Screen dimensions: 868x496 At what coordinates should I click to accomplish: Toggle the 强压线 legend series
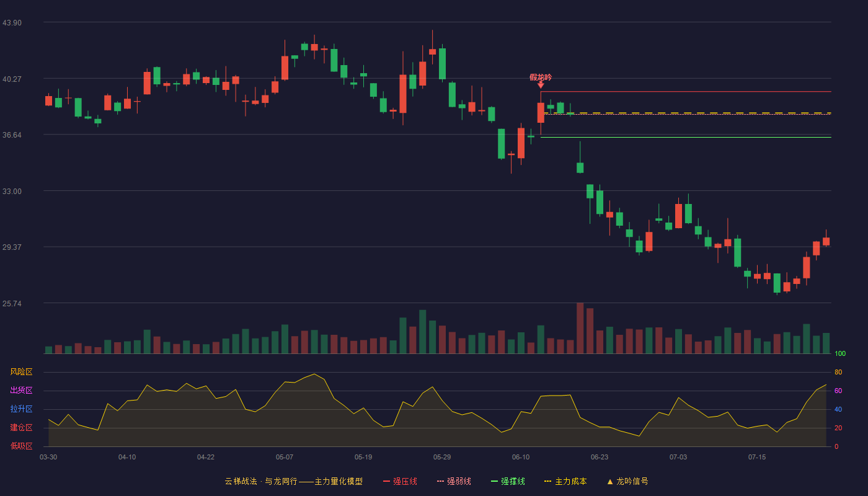tap(400, 481)
